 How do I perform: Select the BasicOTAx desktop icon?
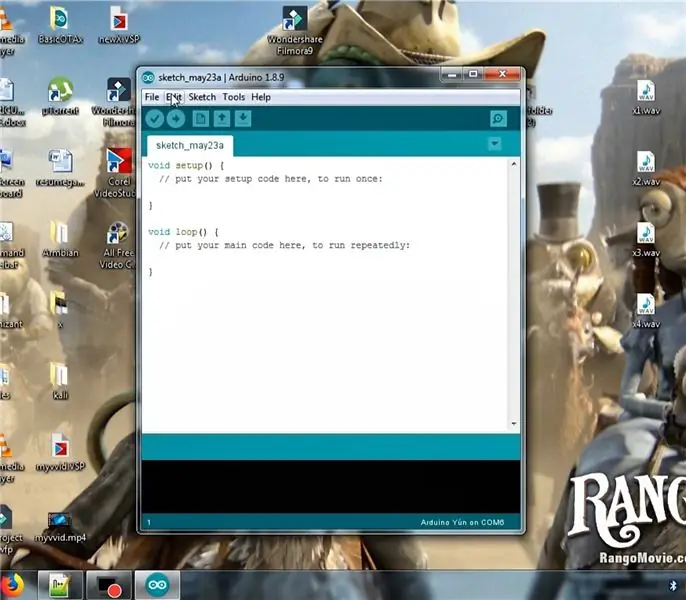coord(60,25)
